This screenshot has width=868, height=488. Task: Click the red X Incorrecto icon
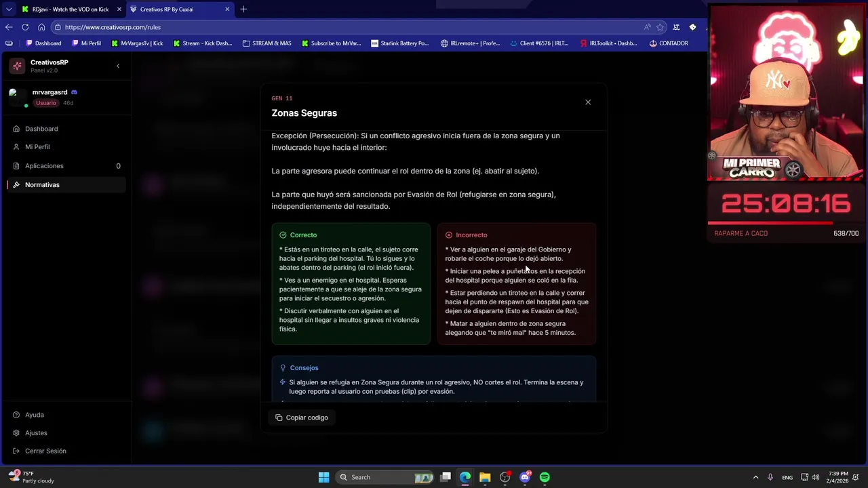click(448, 235)
